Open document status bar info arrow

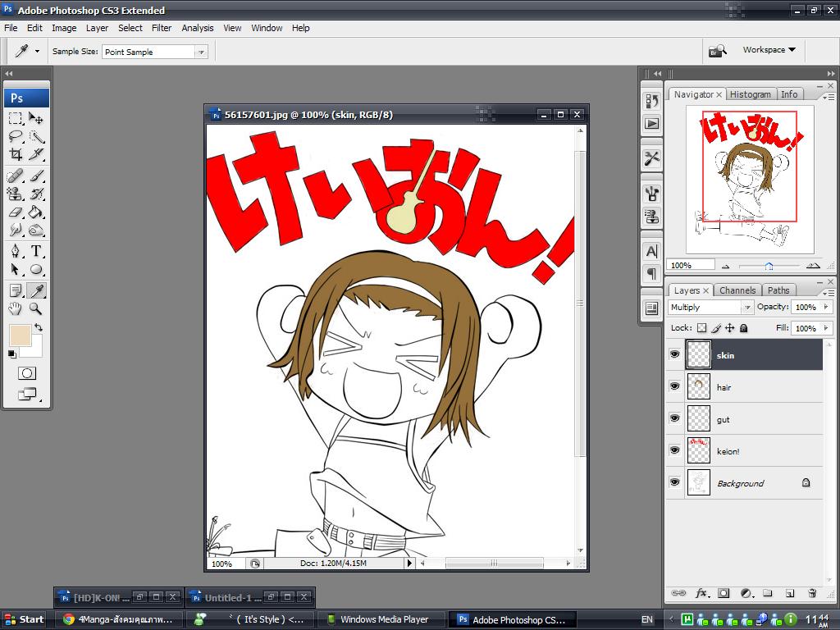pyautogui.click(x=410, y=563)
